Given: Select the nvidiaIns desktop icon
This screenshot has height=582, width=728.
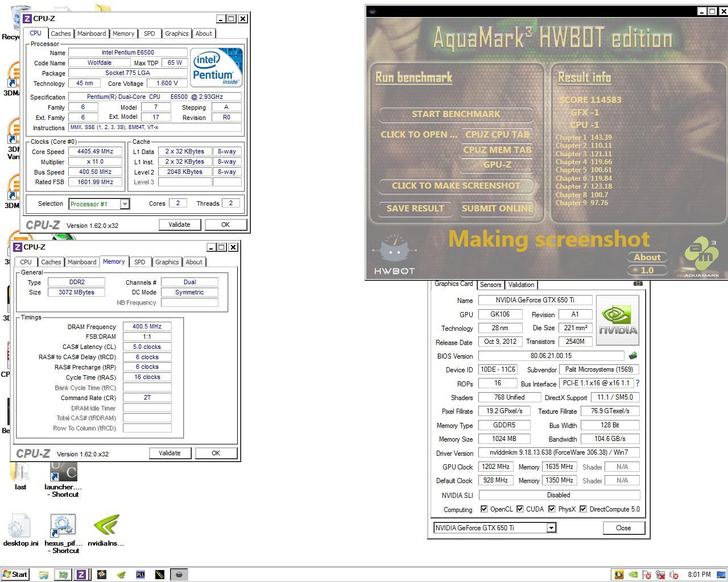Looking at the screenshot, I should click(x=106, y=530).
